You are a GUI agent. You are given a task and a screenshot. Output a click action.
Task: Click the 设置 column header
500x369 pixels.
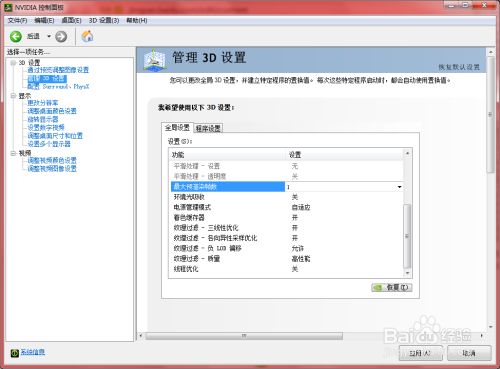345,155
